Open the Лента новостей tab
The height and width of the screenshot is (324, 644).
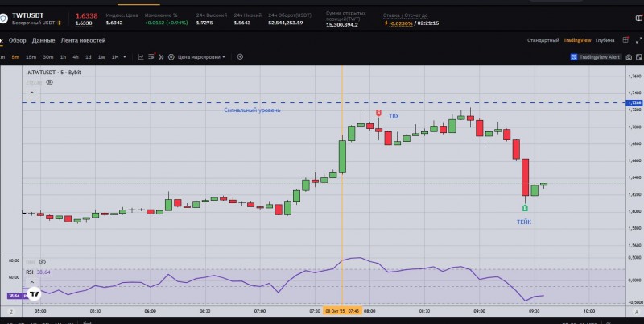pos(84,40)
